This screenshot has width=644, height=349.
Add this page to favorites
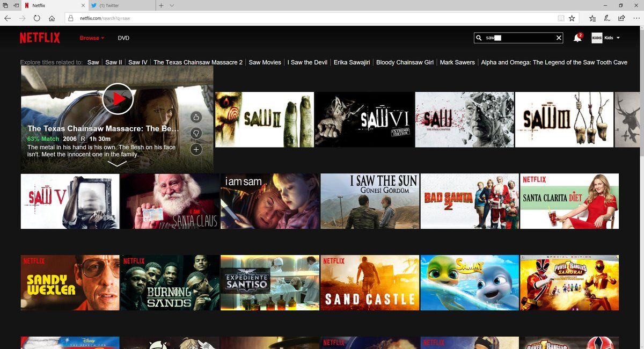tap(572, 18)
